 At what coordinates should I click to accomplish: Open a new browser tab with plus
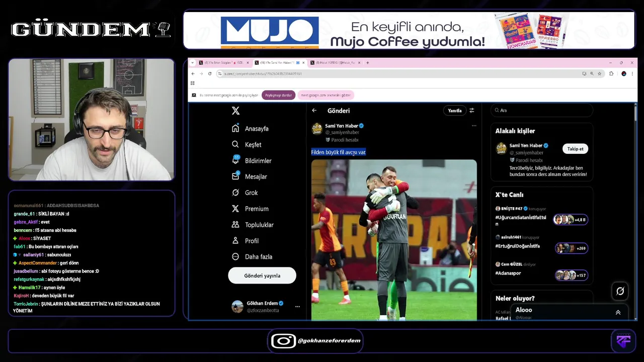(x=368, y=63)
